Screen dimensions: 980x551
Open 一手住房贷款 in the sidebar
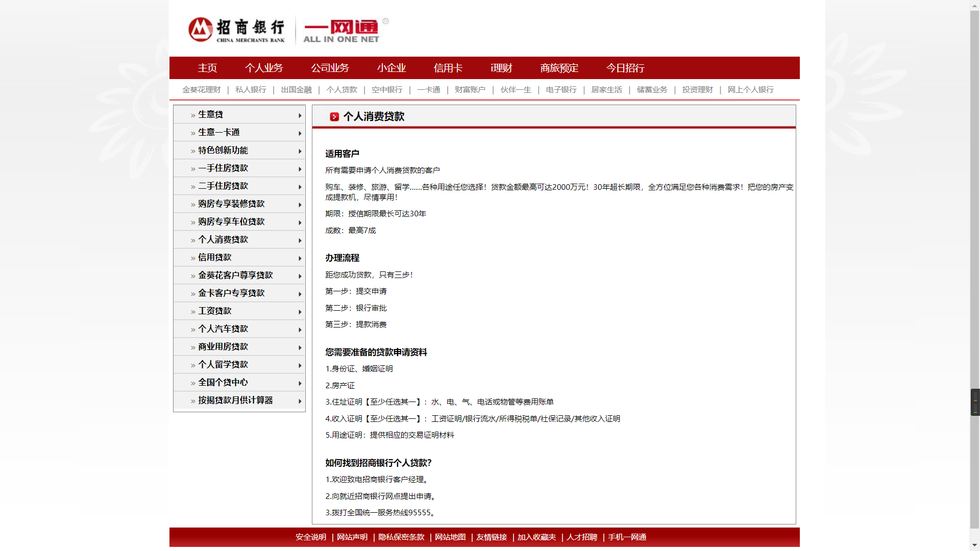click(223, 168)
